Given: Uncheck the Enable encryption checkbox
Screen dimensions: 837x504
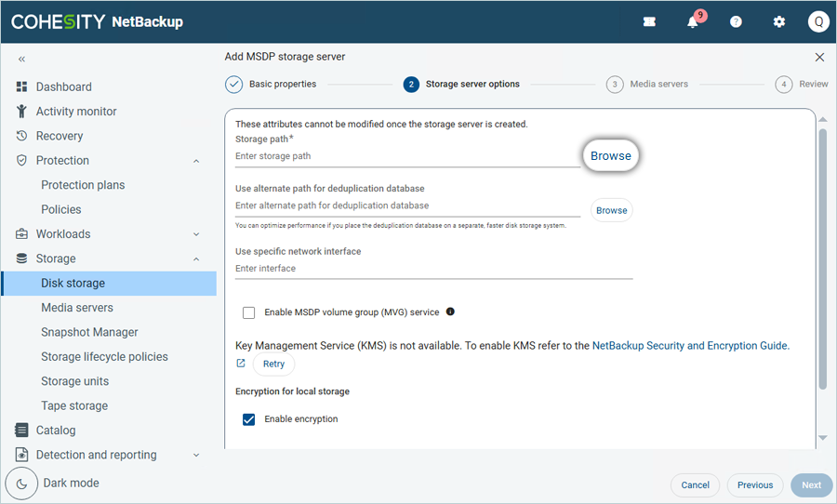Looking at the screenshot, I should point(248,419).
